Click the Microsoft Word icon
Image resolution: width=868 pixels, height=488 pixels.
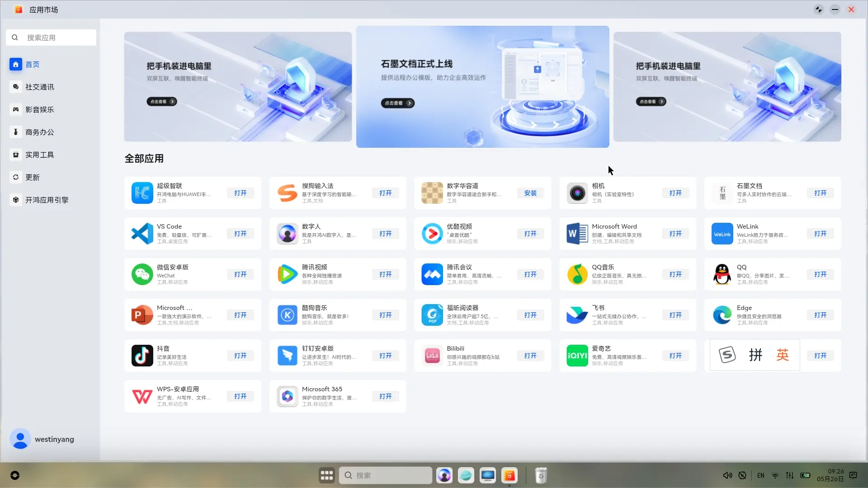(577, 234)
